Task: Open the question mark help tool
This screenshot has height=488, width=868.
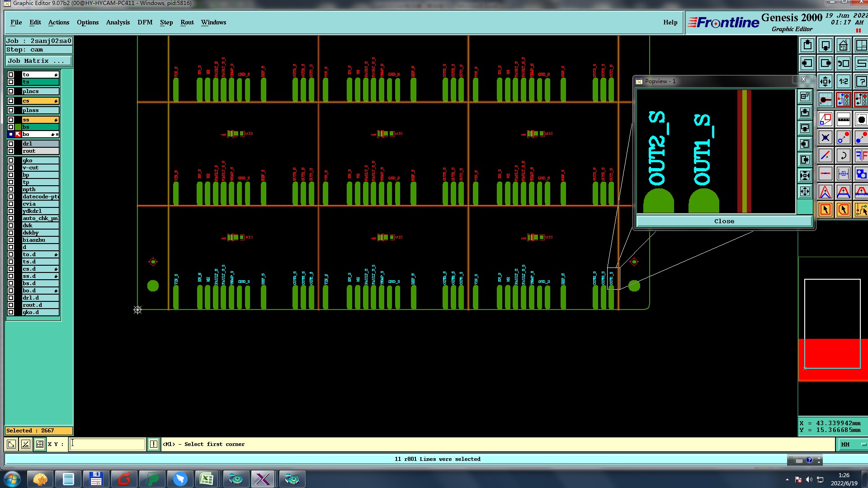Action: 861,82
